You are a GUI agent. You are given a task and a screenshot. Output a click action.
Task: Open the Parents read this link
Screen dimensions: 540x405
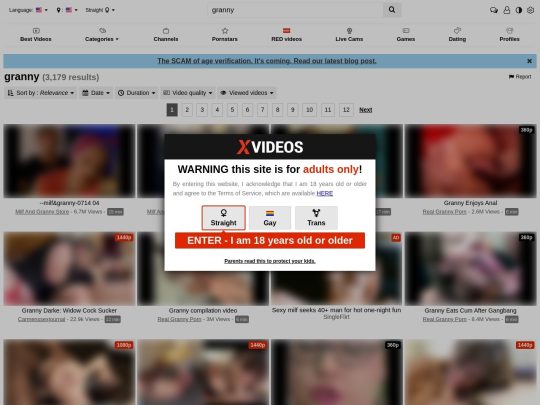coord(270,261)
